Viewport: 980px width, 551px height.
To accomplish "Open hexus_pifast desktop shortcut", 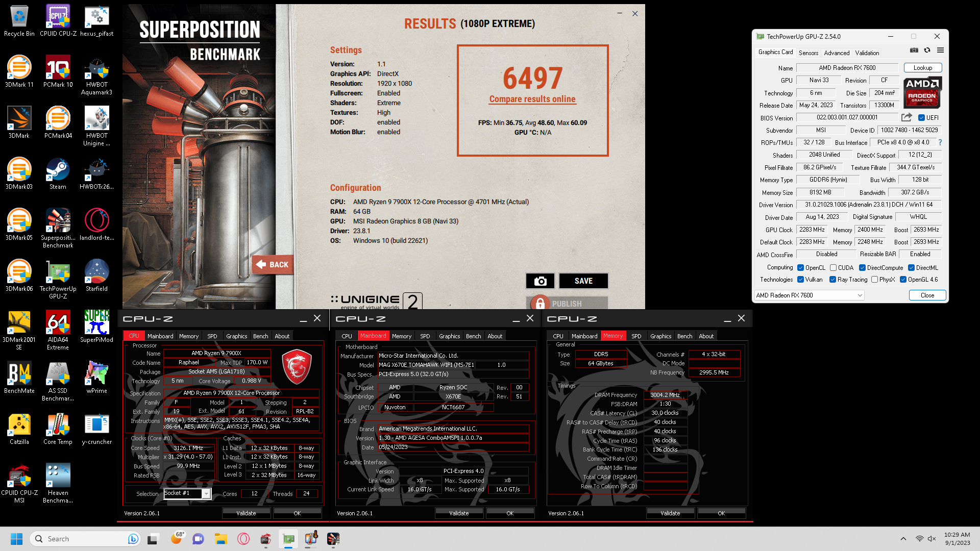I will 96,21.
